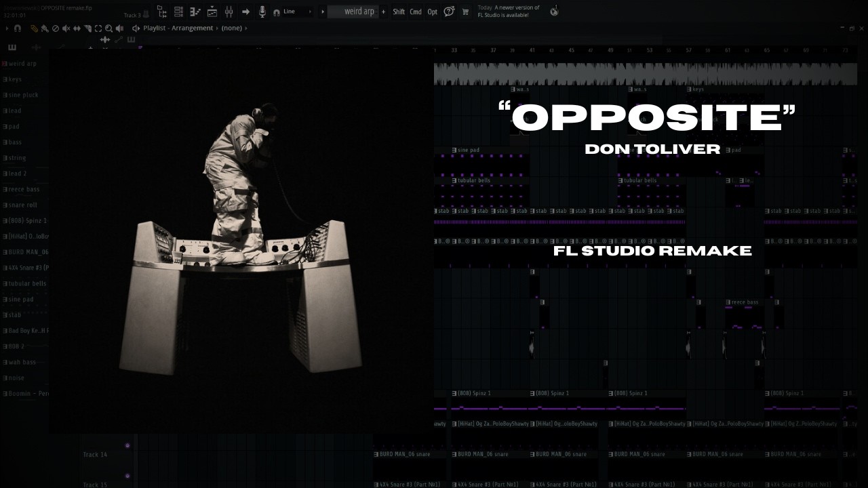The image size is (868, 488).
Task: Choose the Select marquee tool
Action: tap(98, 28)
